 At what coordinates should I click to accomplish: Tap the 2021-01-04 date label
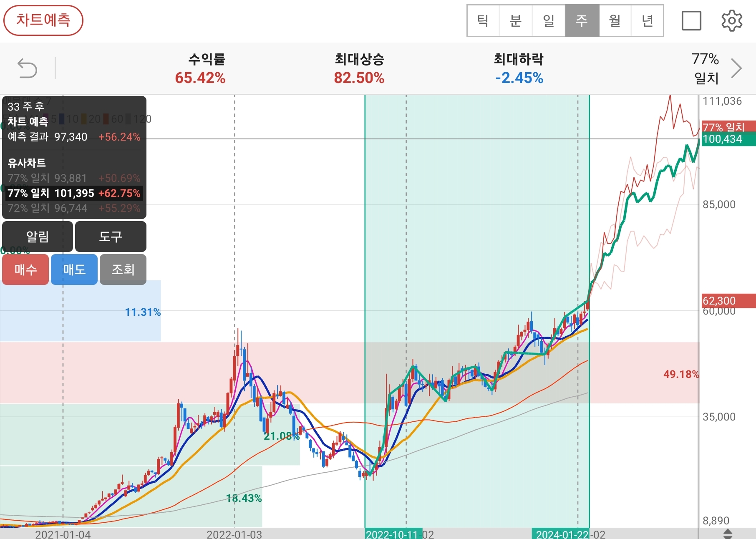pyautogui.click(x=63, y=534)
